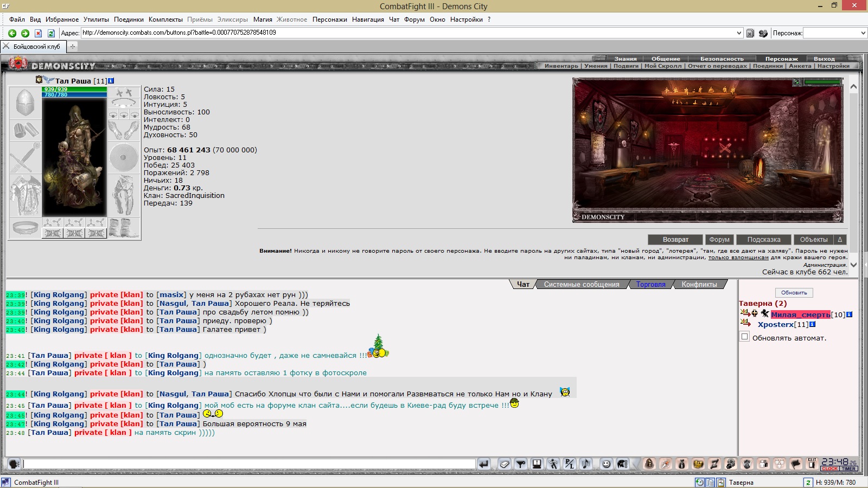868x488 pixels.
Task: Open the belt equipment slot
Action: tap(25, 228)
